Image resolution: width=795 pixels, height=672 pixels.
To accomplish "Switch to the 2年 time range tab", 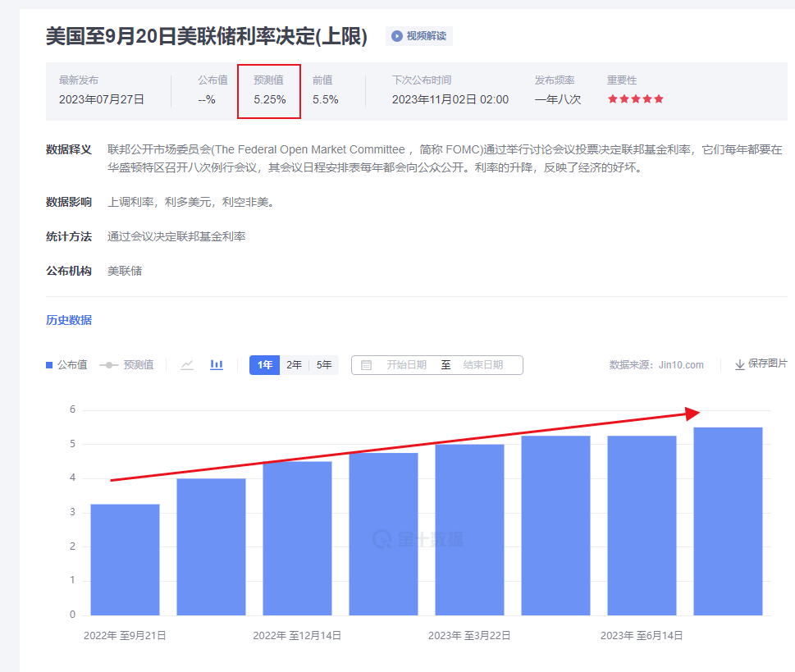I will coord(293,364).
